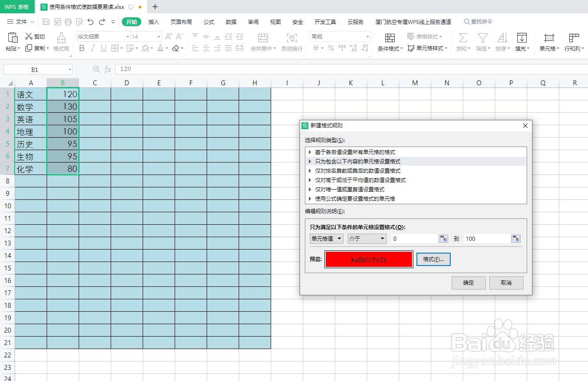Open the 格式(F) format settings button
This screenshot has width=588, height=381.
433,259
